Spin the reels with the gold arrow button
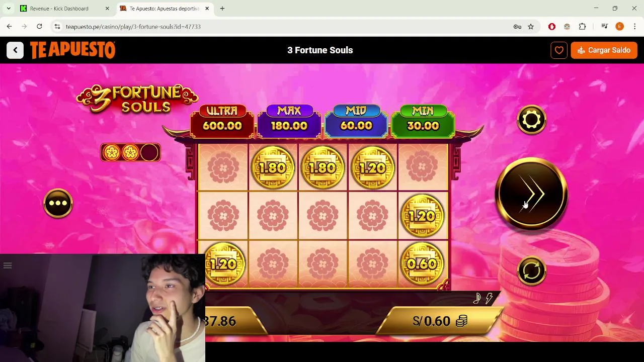 [x=532, y=194]
